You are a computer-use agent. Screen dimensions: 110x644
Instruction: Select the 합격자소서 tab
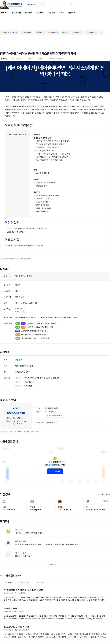[8, 582]
